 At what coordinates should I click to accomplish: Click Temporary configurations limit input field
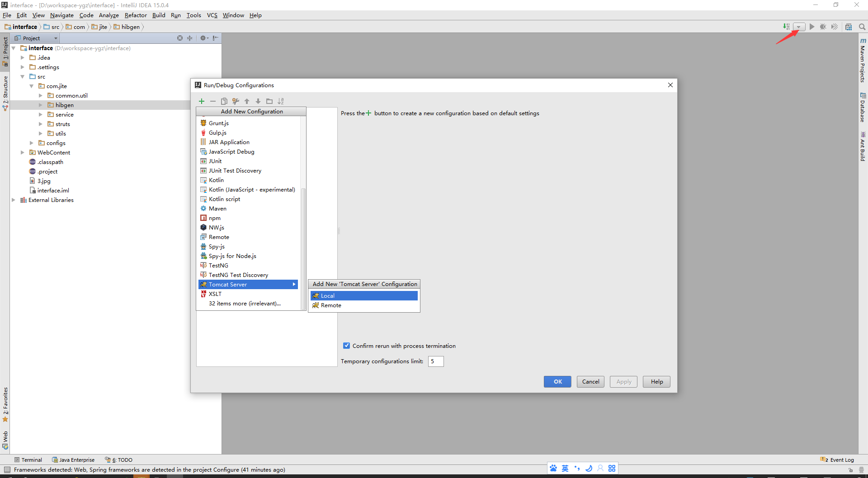(436, 361)
